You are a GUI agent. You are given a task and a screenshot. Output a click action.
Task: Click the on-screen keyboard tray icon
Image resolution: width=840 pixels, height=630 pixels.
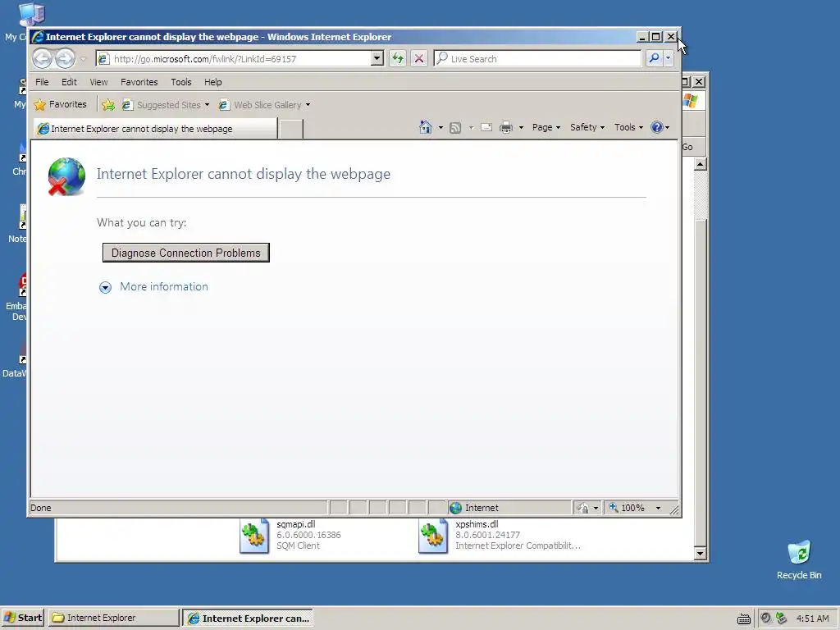(x=743, y=619)
